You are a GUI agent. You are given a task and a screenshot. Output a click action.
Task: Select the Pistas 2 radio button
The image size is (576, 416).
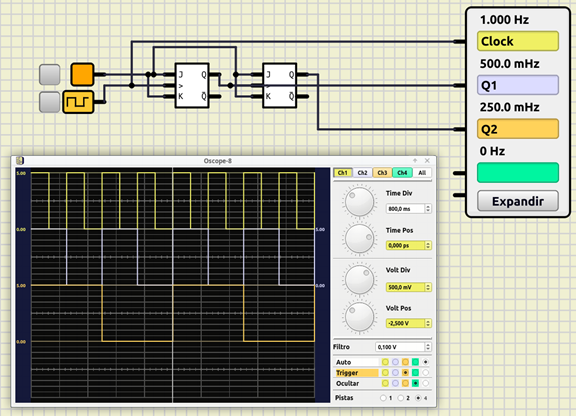(401, 398)
